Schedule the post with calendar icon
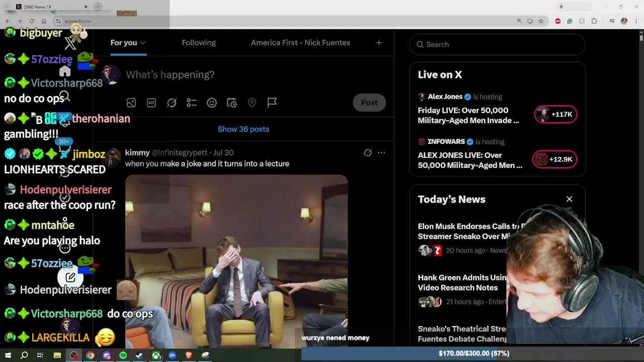Viewport: 644px width, 362px height. 232,103
